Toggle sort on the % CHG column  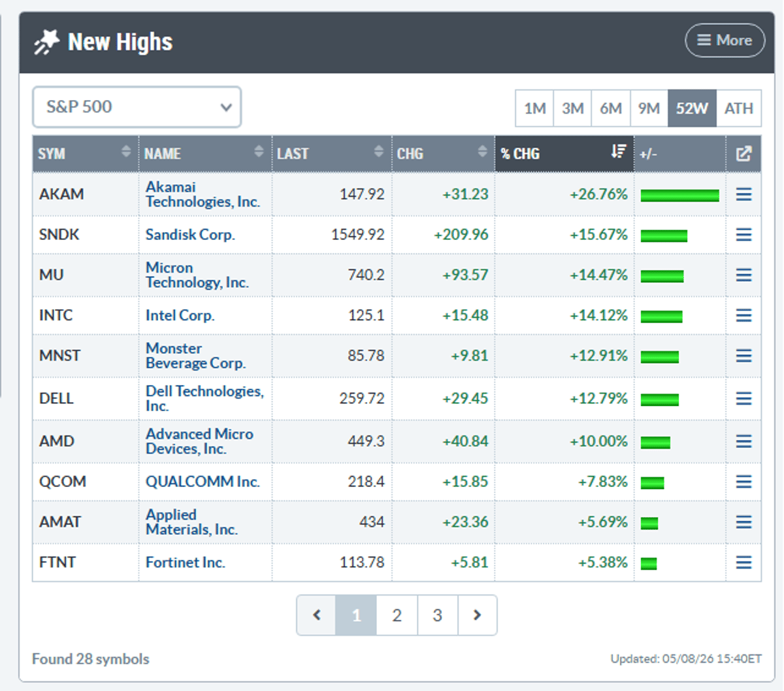(564, 154)
